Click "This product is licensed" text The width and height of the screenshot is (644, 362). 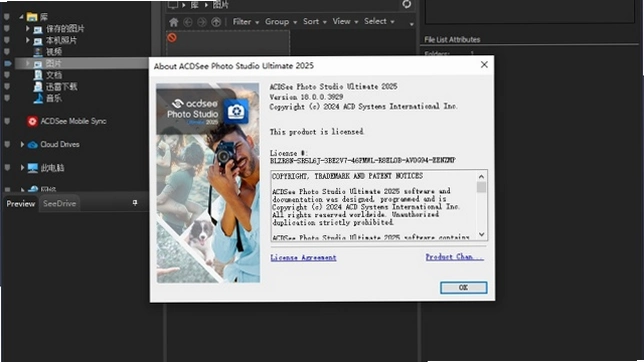point(317,132)
